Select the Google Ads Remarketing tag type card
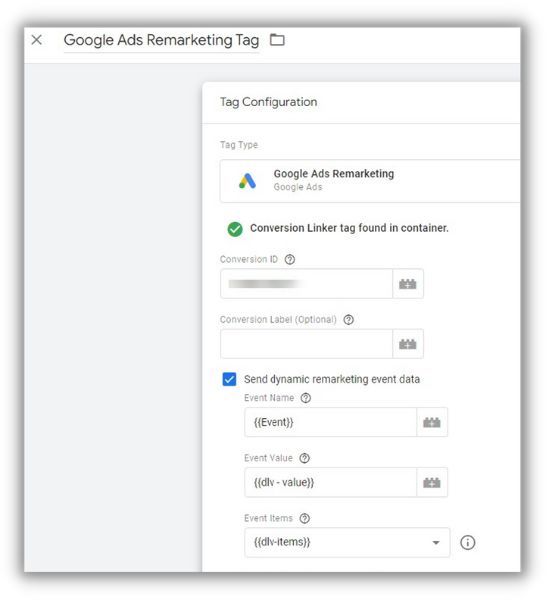548x600 pixels. [x=370, y=181]
